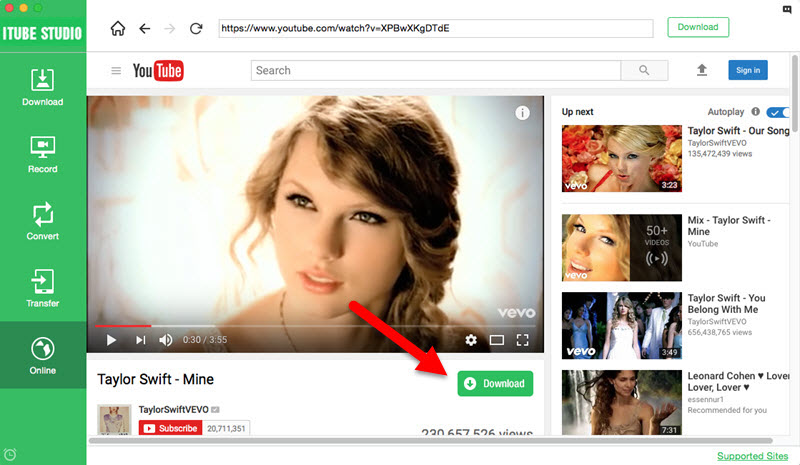Navigate back in the built-in browser
The image size is (800, 465).
[x=145, y=29]
